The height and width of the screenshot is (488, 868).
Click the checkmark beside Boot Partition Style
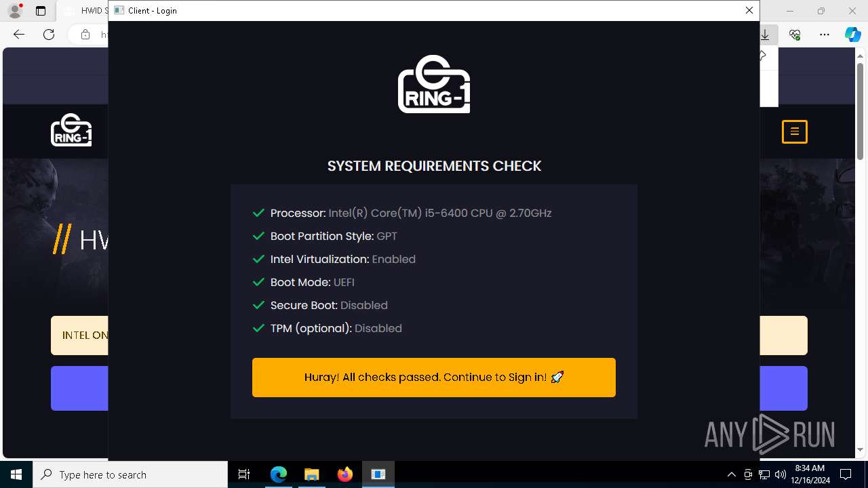click(258, 236)
